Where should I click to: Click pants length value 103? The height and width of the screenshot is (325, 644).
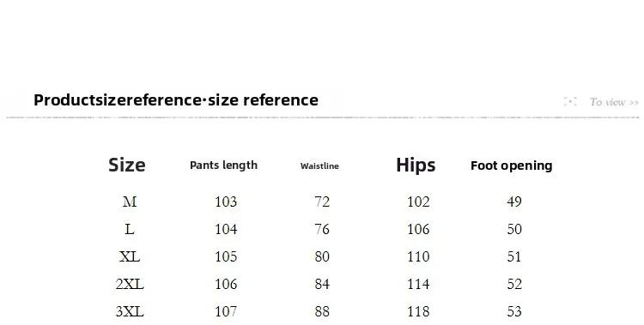coord(226,202)
